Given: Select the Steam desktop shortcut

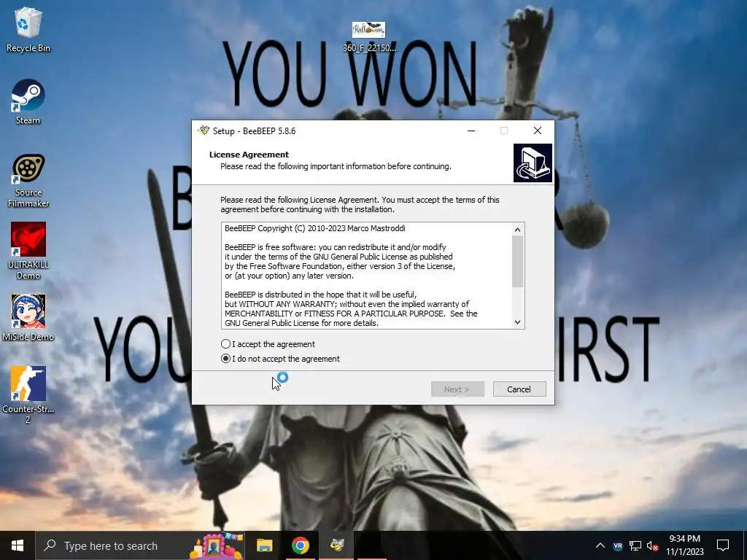Looking at the screenshot, I should point(28,102).
